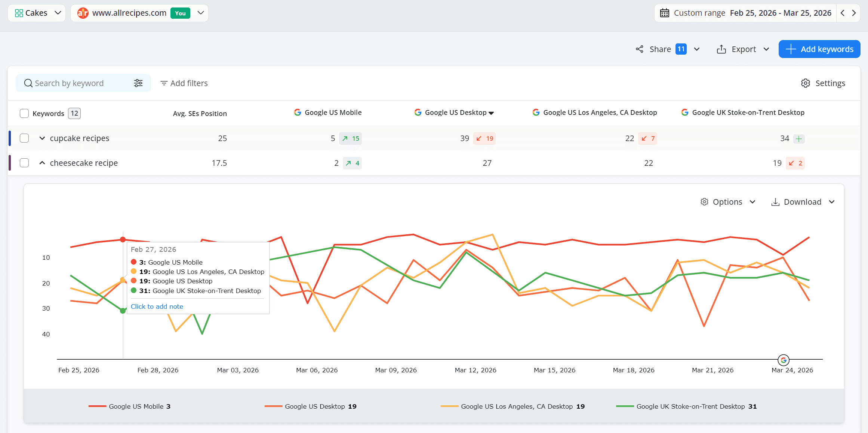
Task: Click the Share network icon
Action: tap(640, 49)
